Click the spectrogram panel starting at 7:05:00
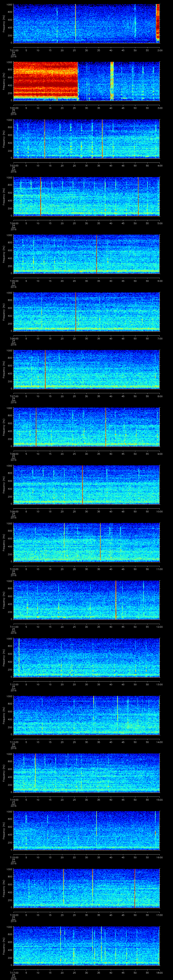The height and width of the screenshot is (980, 173). tap(87, 254)
